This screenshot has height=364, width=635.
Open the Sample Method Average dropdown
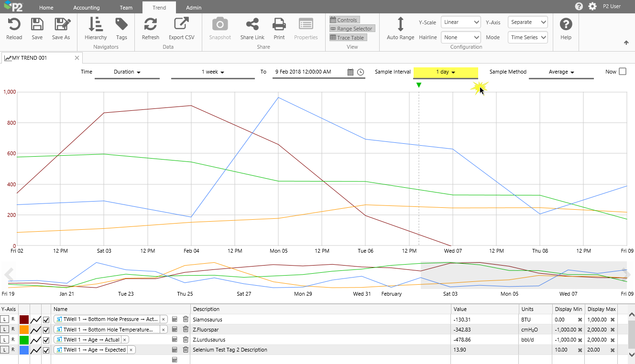[561, 72]
